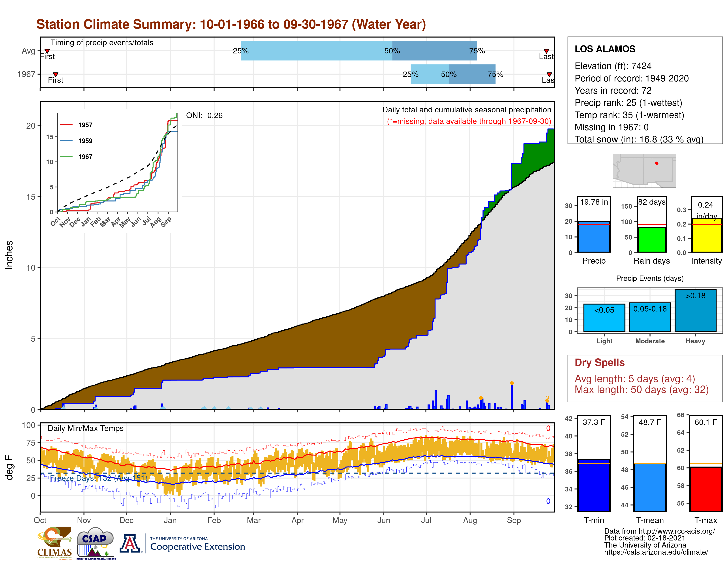Click the 1967 First red triangle marker

pyautogui.click(x=56, y=75)
